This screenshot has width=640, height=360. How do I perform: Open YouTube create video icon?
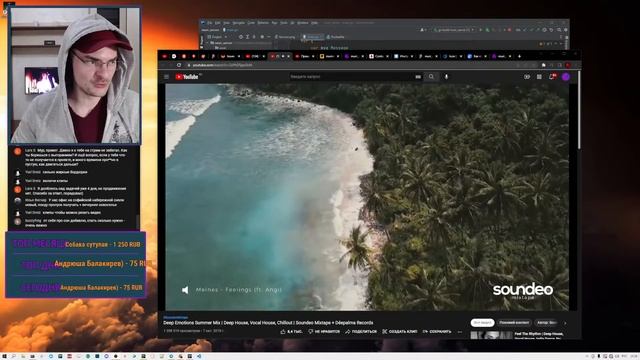527,77
